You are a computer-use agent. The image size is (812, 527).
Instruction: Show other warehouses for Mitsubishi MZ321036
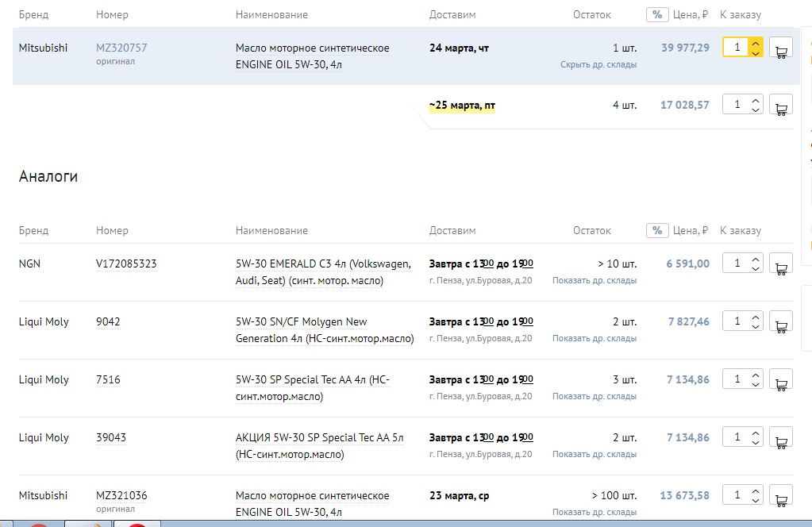[595, 513]
